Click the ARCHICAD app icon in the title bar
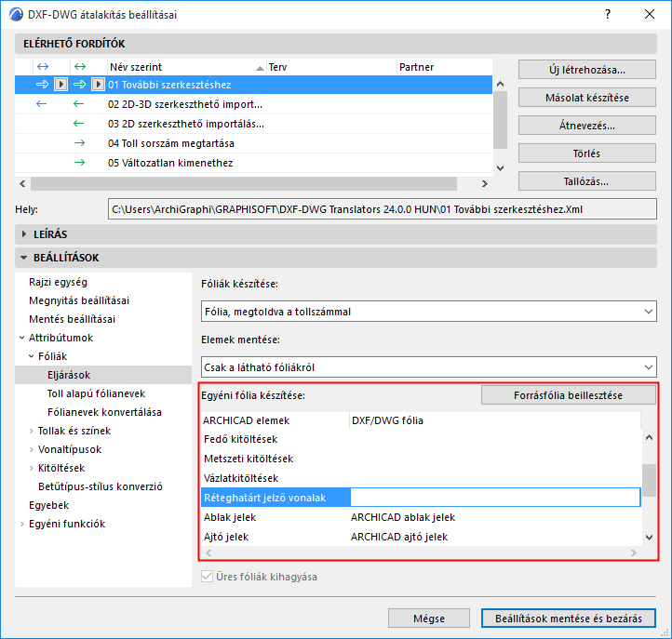Screen dimensions: 672x639 [16, 14]
